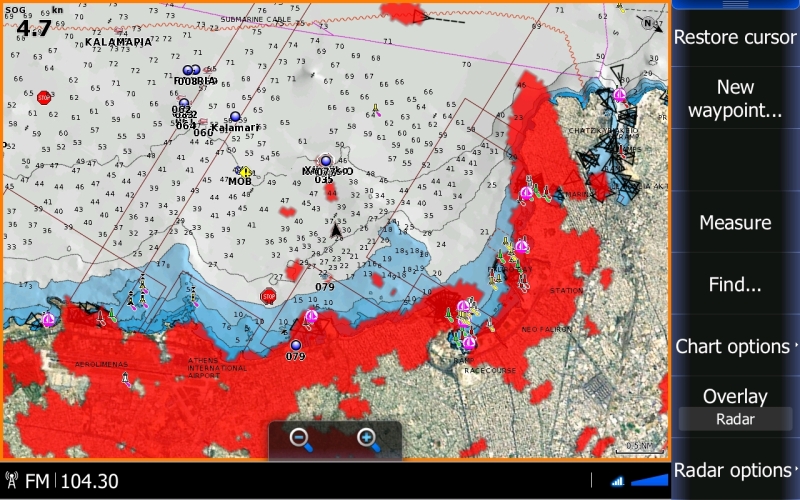Image resolution: width=800 pixels, height=500 pixels.
Task: Open the Find... dialog
Action: 735,285
